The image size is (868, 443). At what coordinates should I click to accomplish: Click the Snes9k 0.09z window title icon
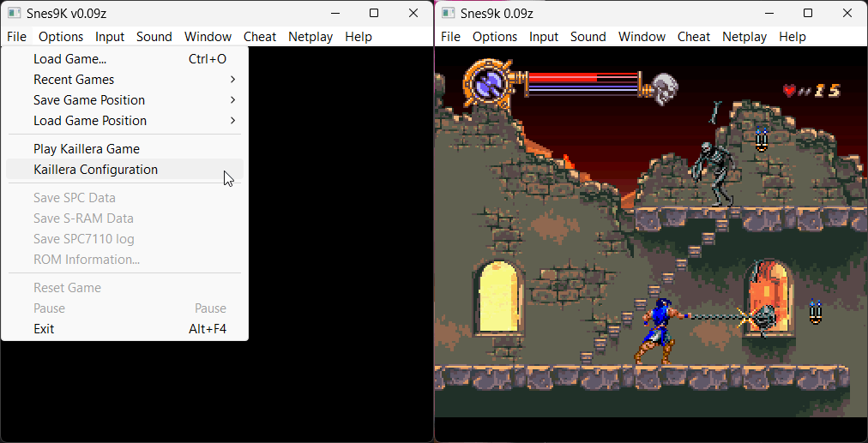coord(449,13)
